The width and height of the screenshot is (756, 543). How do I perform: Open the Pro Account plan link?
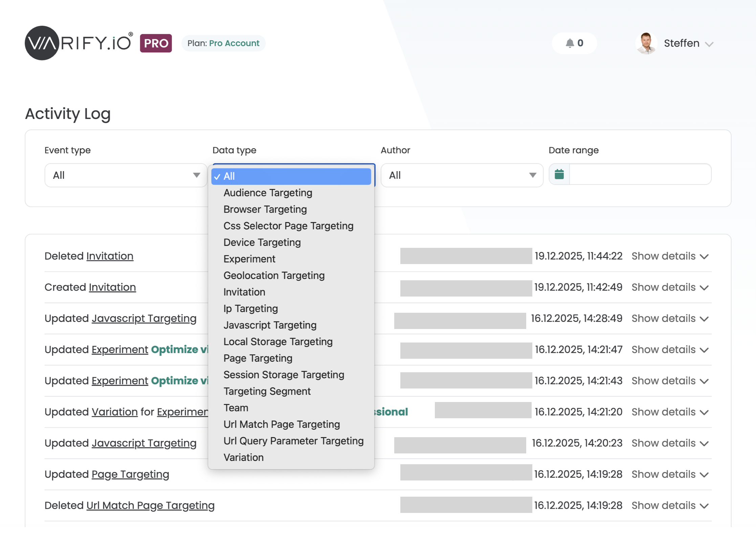[234, 43]
